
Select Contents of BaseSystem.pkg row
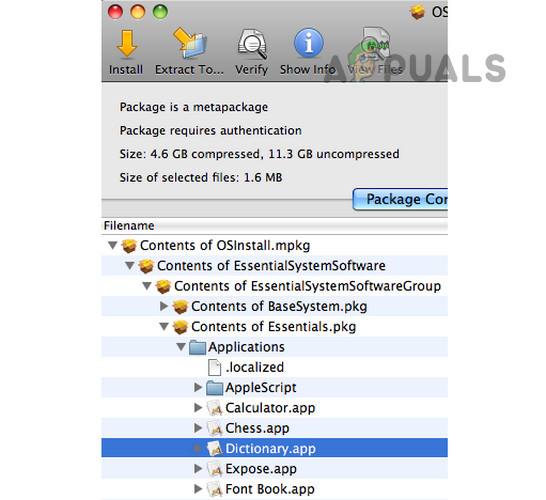coord(274,306)
